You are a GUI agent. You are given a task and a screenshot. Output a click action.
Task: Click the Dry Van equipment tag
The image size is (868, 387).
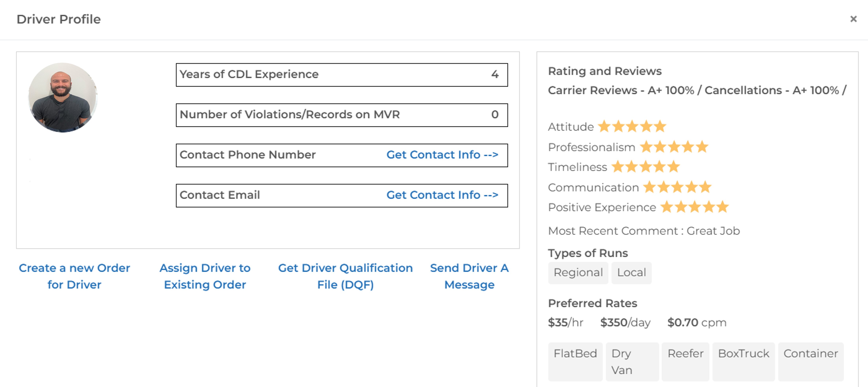point(632,361)
